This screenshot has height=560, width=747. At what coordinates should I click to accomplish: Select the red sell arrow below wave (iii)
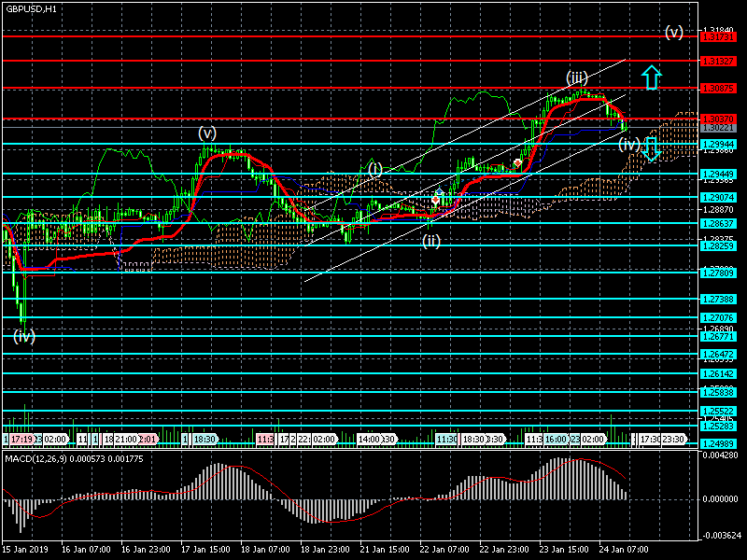[517, 162]
